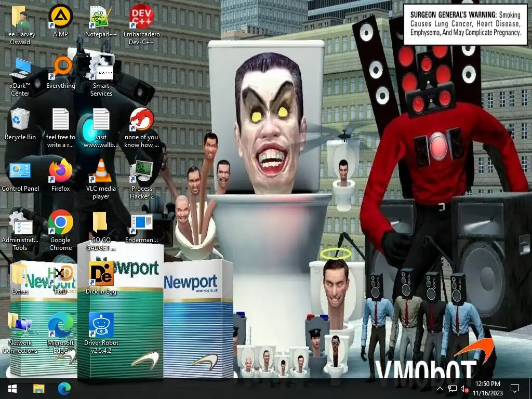Viewport: 532px width, 399px height.
Task: Select the 'feel free to write a r...' text file
Action: [60, 128]
